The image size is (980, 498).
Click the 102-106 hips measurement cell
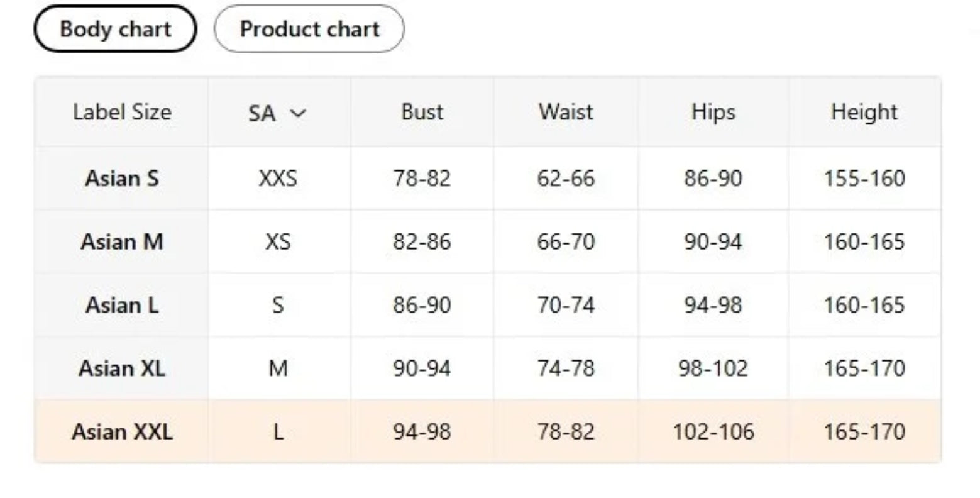[x=713, y=432]
